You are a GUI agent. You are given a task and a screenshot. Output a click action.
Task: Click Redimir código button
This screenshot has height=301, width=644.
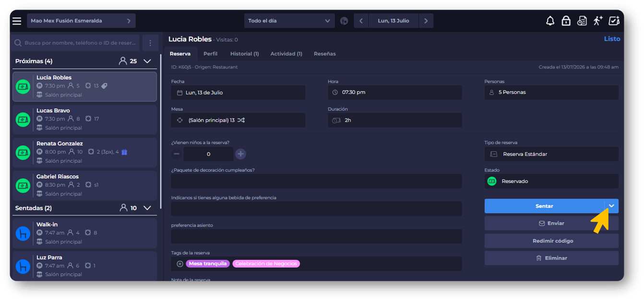551,241
